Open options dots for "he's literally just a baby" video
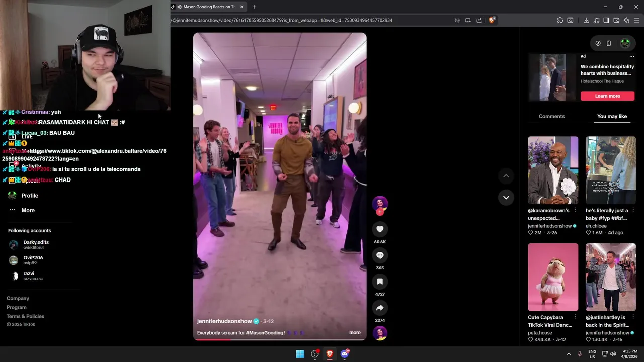644x362 pixels. click(x=633, y=210)
